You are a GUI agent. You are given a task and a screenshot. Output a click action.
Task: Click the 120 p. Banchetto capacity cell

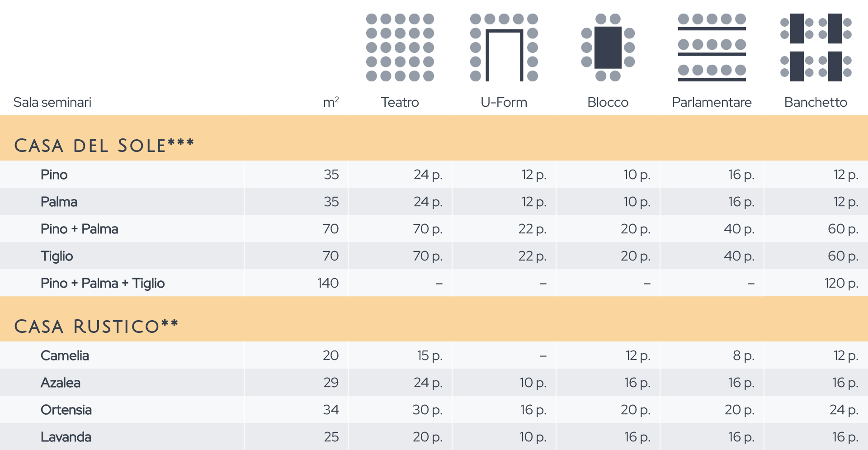click(841, 283)
